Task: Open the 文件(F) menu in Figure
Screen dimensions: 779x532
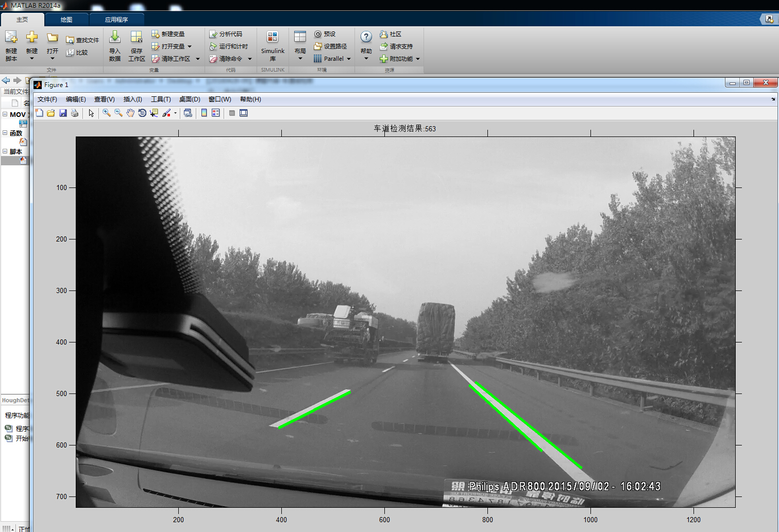Action: pyautogui.click(x=47, y=99)
